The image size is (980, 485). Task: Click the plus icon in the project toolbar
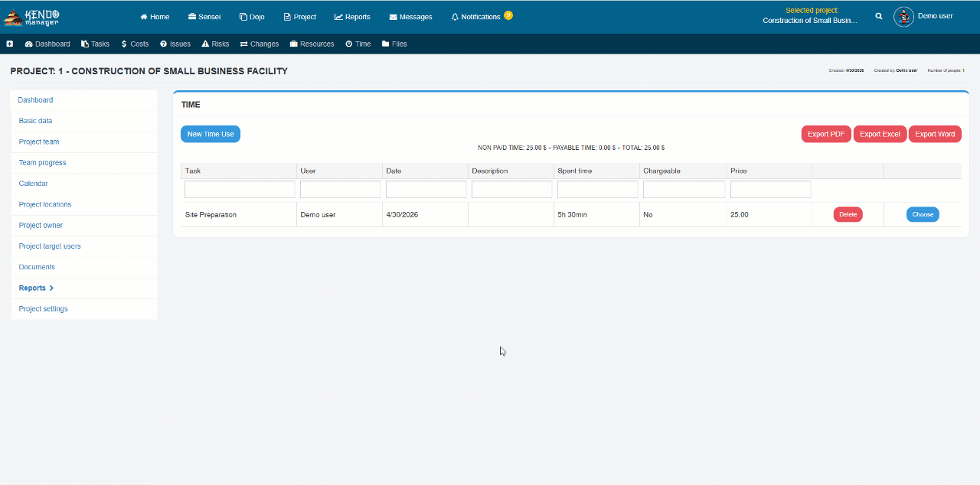[x=10, y=44]
